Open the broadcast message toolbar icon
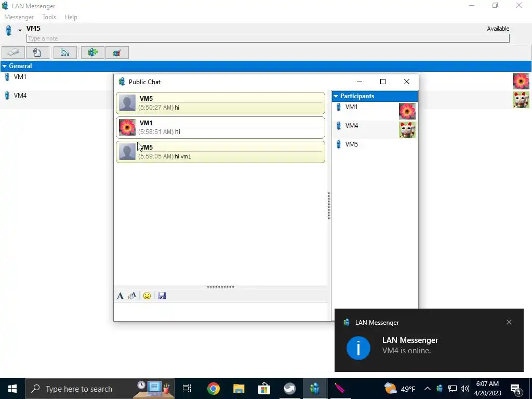 click(65, 52)
